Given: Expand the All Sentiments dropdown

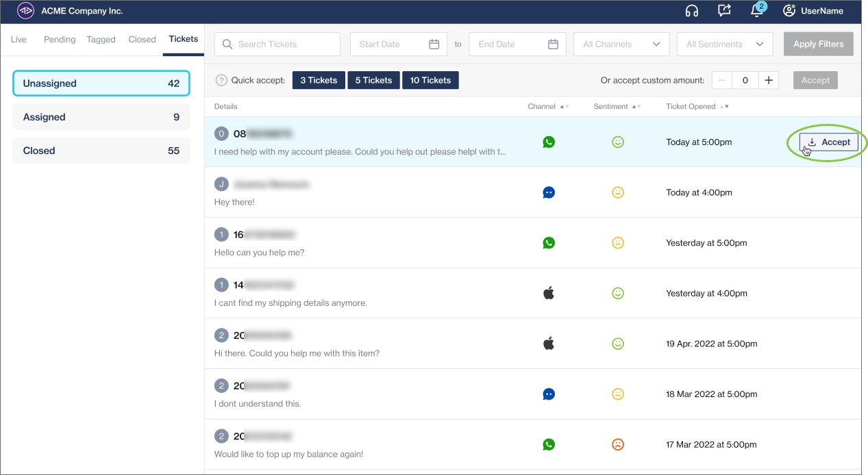Looking at the screenshot, I should pos(724,44).
